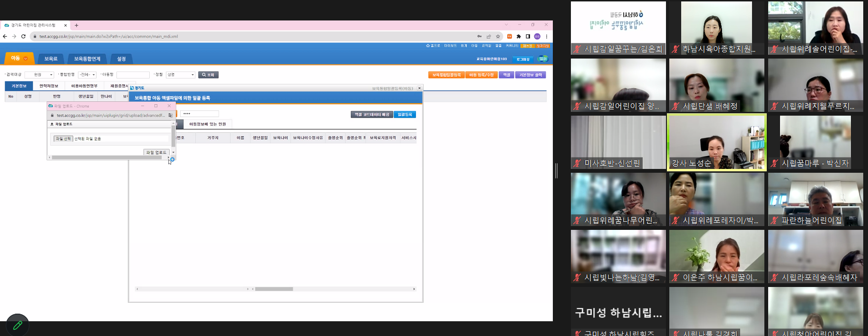Click the lock icon in 파일 업로드 popup address bar
Screen dimensions: 868x336
tap(52, 115)
